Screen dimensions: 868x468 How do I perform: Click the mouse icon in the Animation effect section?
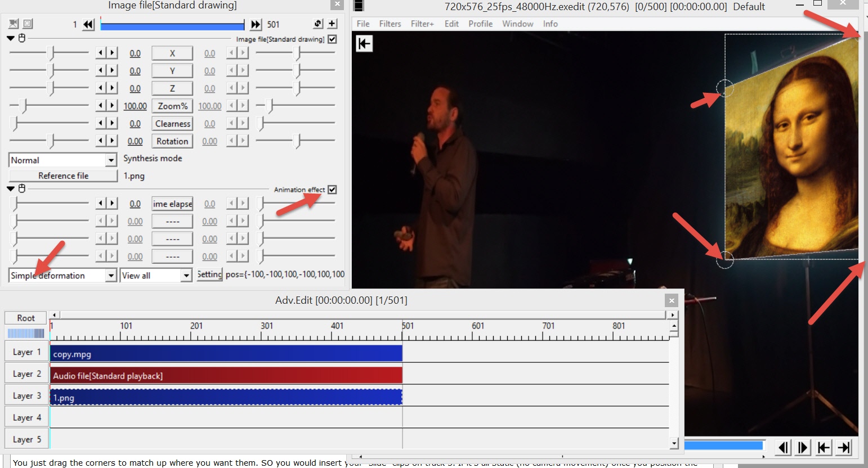tap(22, 188)
